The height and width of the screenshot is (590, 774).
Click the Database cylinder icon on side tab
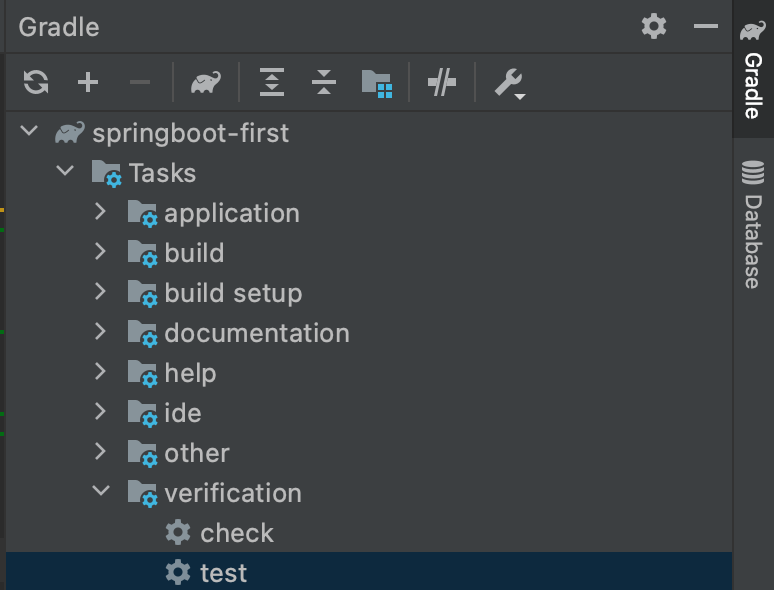point(753,172)
